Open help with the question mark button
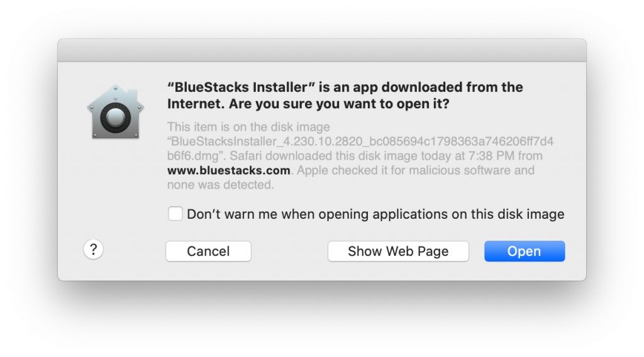This screenshot has height=357, width=644. (93, 250)
